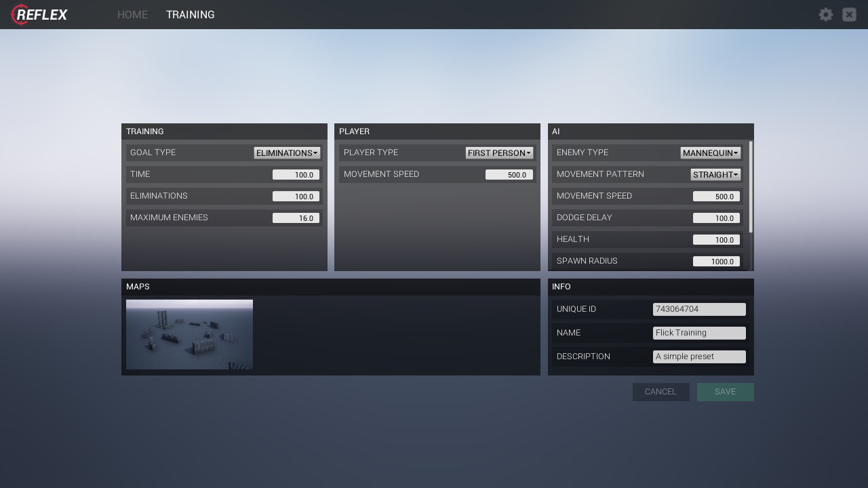
Task: Open the GOAL TYPE dropdown
Action: click(x=286, y=152)
